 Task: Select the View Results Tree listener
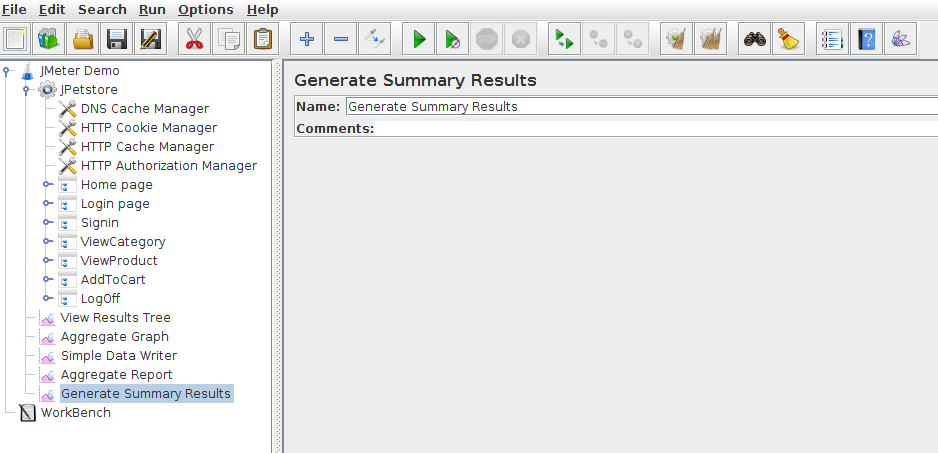click(x=115, y=318)
